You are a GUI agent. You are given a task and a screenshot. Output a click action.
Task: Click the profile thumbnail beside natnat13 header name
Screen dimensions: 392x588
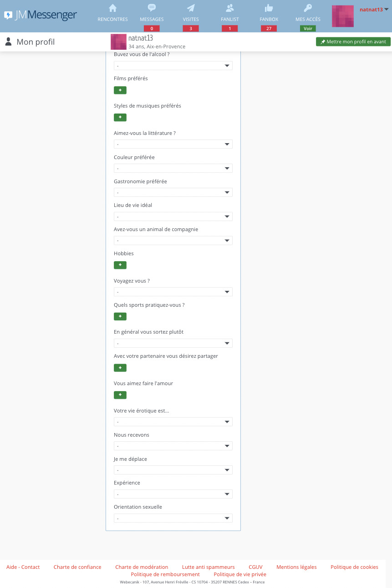118,41
